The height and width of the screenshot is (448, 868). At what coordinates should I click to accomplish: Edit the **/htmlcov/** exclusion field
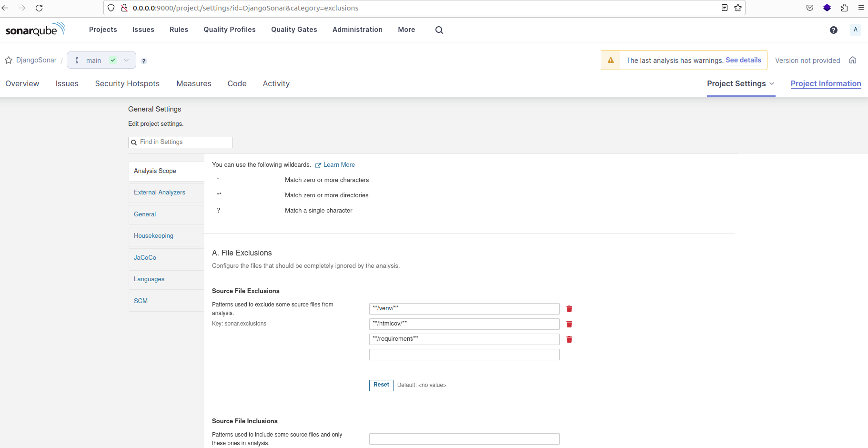pos(464,324)
